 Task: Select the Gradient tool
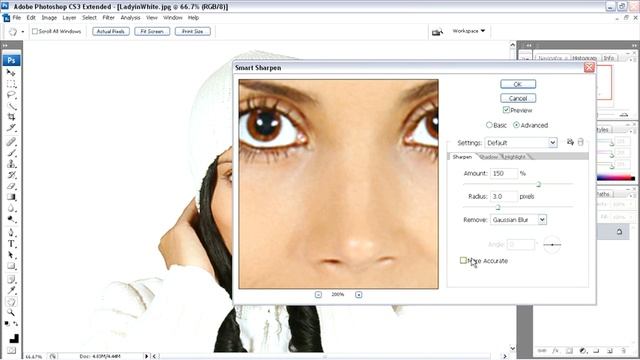(11, 197)
